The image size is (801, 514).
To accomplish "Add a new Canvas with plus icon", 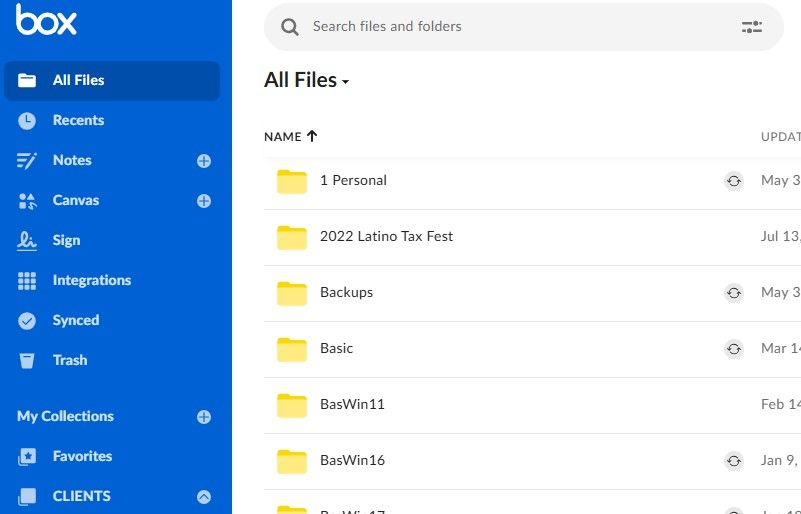I will pyautogui.click(x=204, y=201).
